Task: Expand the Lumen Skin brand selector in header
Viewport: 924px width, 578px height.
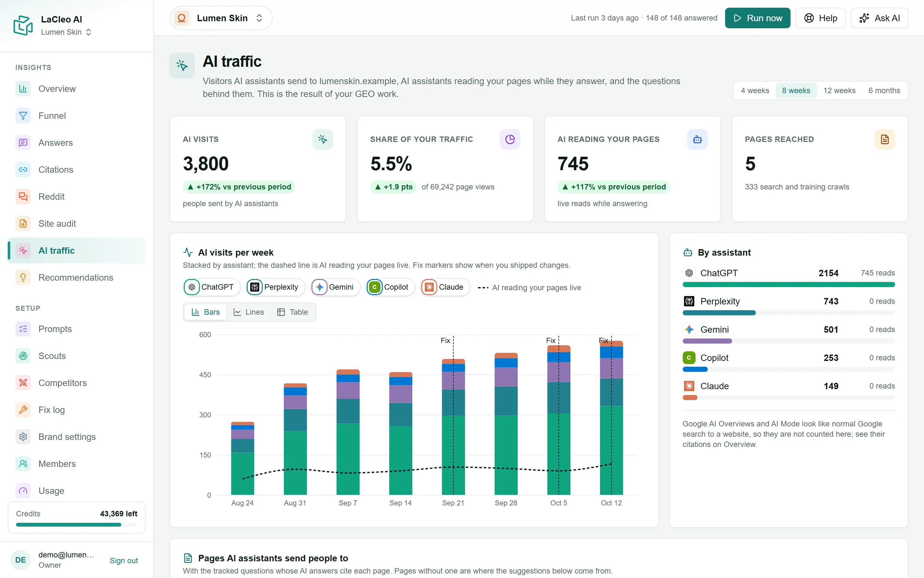Action: (221, 18)
